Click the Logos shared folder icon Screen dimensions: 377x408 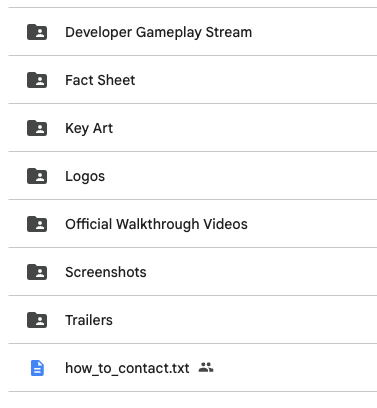37,176
